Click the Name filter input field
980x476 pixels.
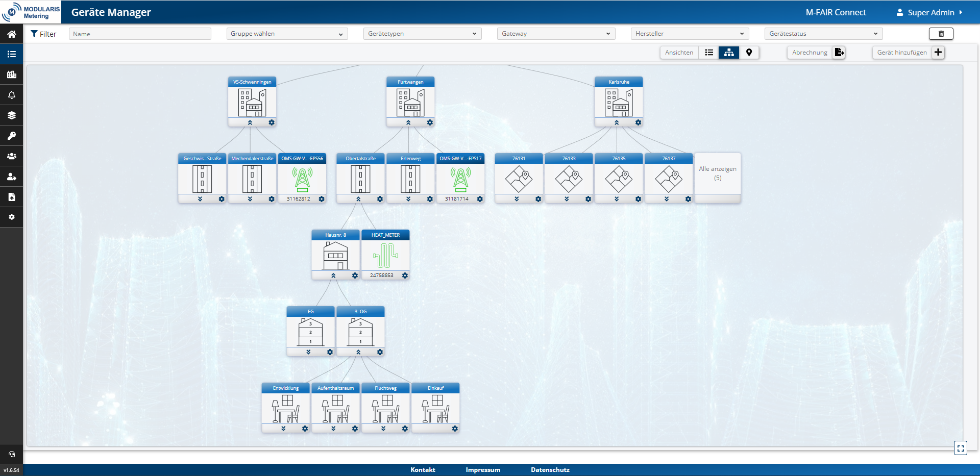tap(140, 34)
